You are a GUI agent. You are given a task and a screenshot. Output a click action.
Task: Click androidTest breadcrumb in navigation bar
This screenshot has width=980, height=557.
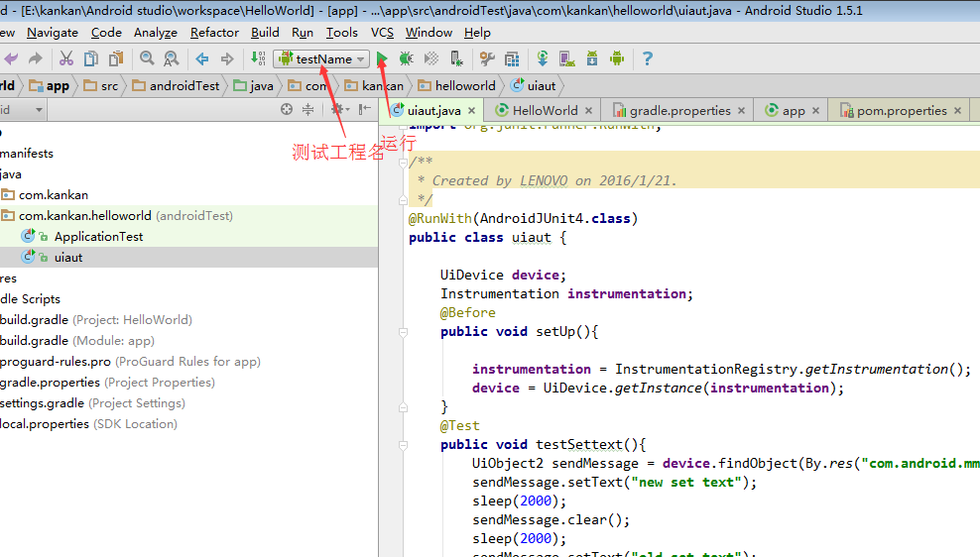(x=177, y=86)
